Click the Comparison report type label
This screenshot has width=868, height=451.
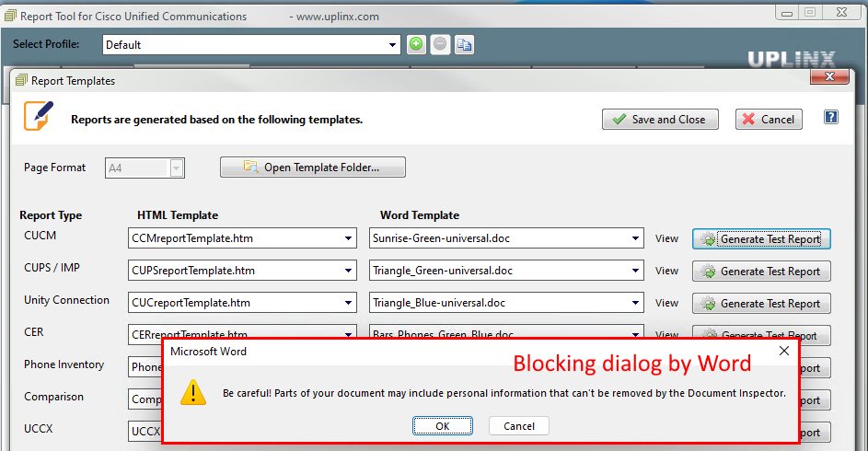[53, 397]
